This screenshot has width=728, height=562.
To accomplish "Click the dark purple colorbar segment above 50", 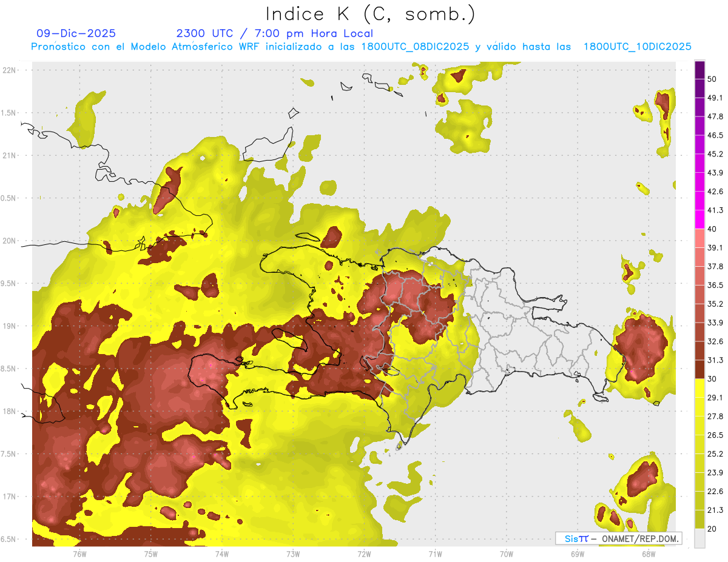I will 699,70.
